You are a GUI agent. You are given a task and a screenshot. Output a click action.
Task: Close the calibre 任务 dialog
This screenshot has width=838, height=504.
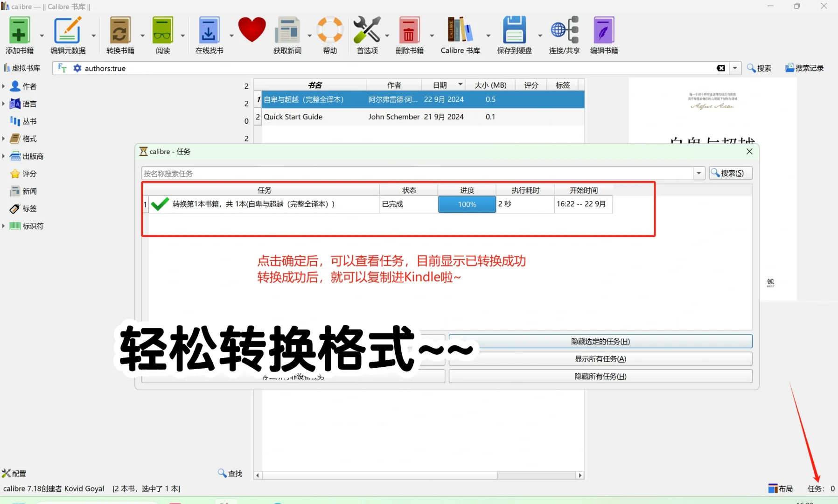749,152
